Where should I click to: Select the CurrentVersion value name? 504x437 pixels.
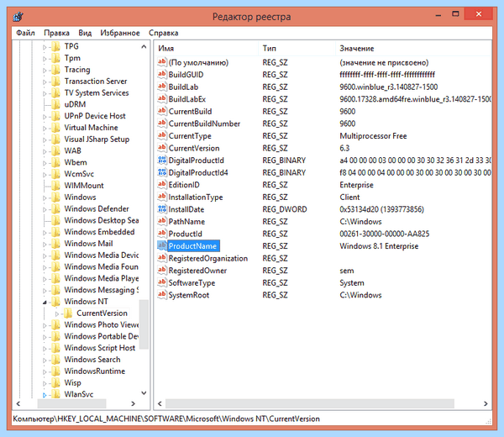194,148
